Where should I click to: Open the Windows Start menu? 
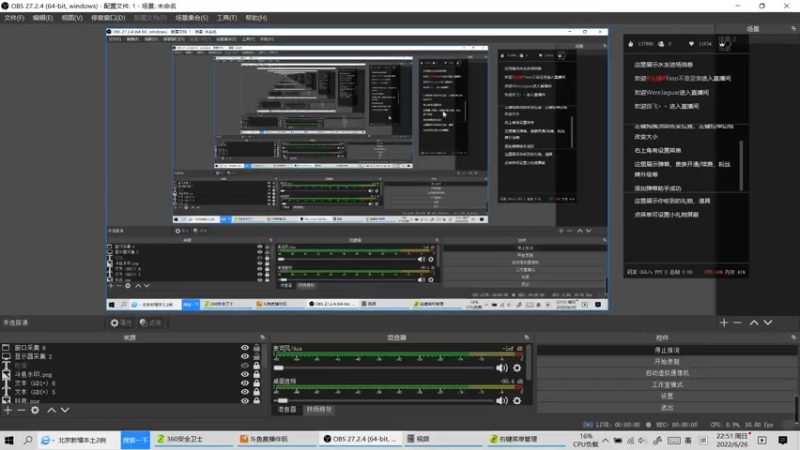[9, 440]
